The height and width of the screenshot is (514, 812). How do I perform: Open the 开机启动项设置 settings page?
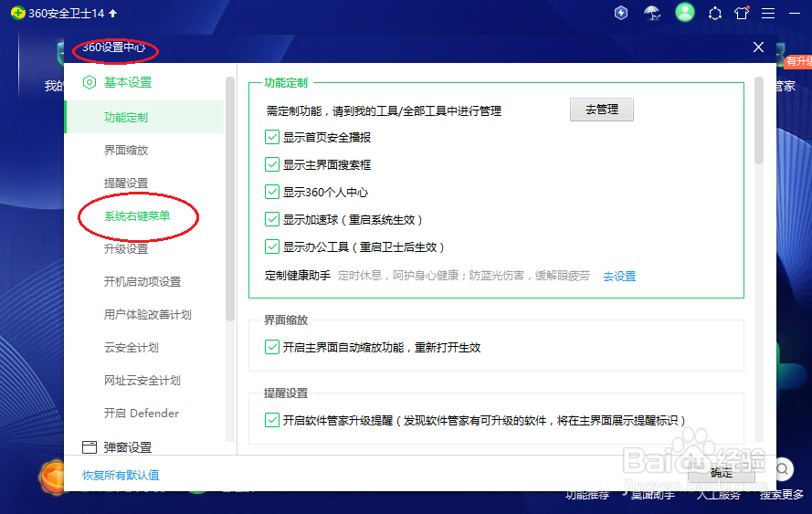pos(142,281)
